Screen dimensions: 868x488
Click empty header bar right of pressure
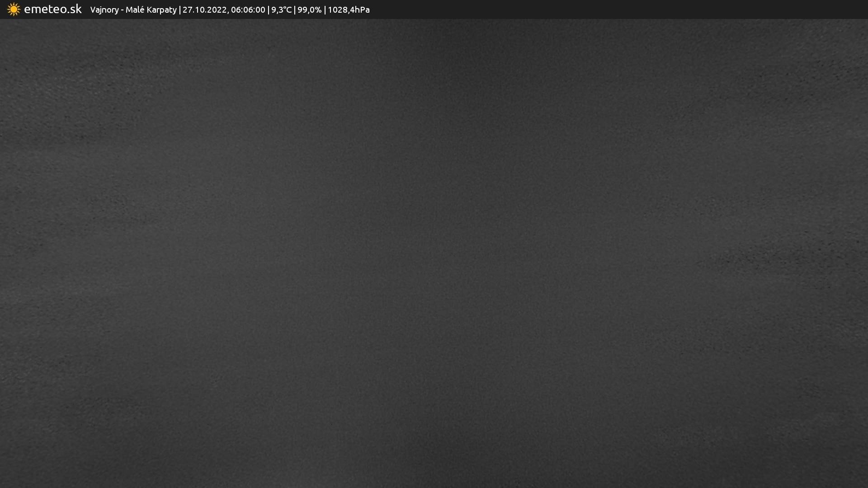(x=588, y=9)
